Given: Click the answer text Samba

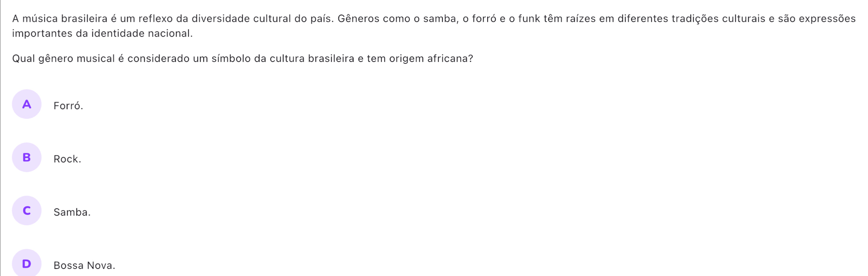Looking at the screenshot, I should click(72, 212).
